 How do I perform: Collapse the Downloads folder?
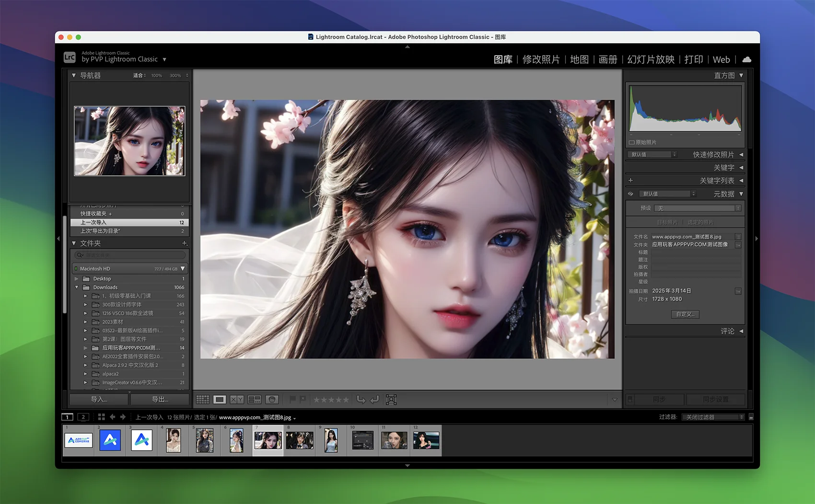76,287
